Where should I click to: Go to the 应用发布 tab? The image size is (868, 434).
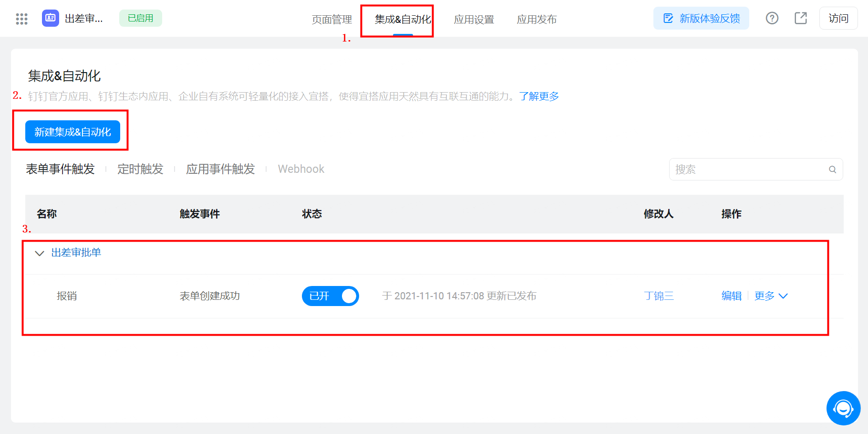point(537,20)
